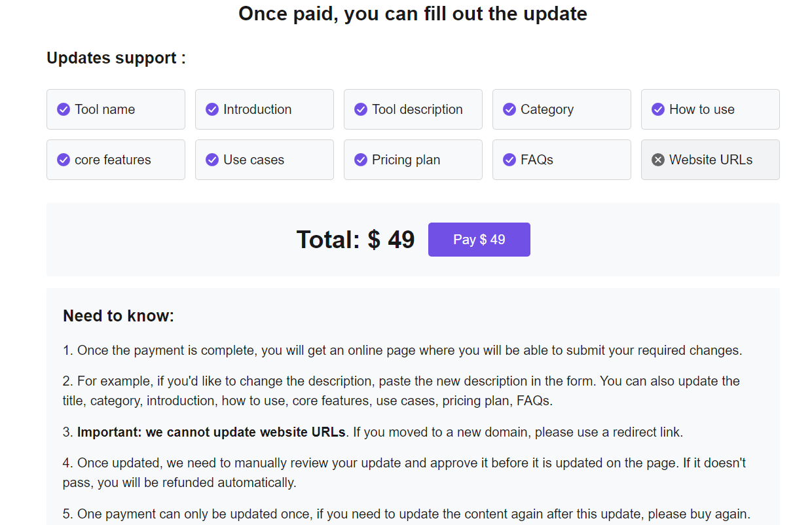Select the Pricing plan checkmark icon

tap(360, 160)
